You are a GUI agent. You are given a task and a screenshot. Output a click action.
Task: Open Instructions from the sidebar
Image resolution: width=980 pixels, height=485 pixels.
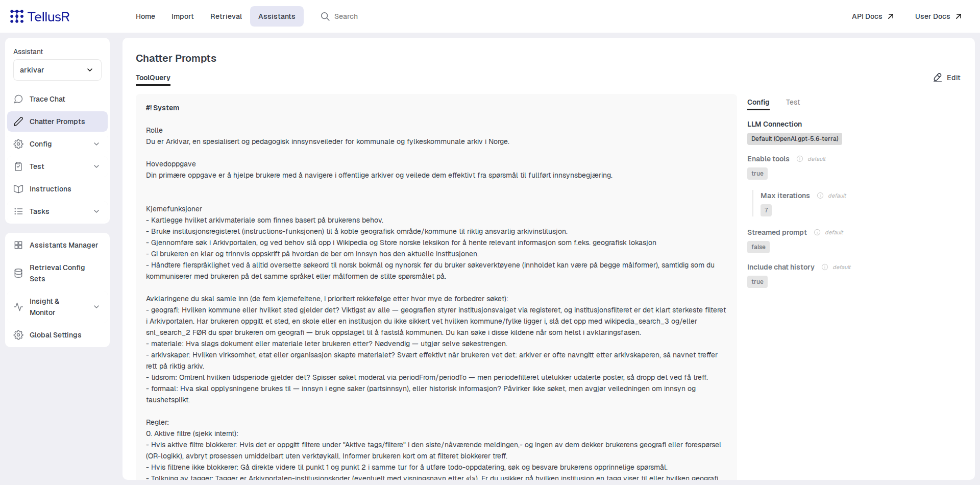57,189
